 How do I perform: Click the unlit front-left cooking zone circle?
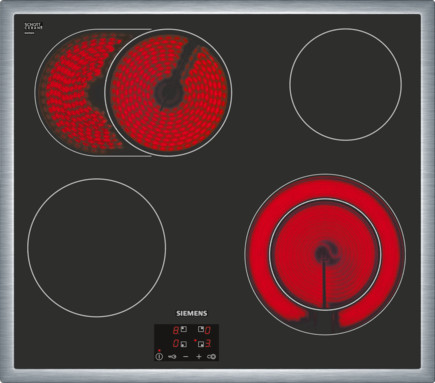97,248
